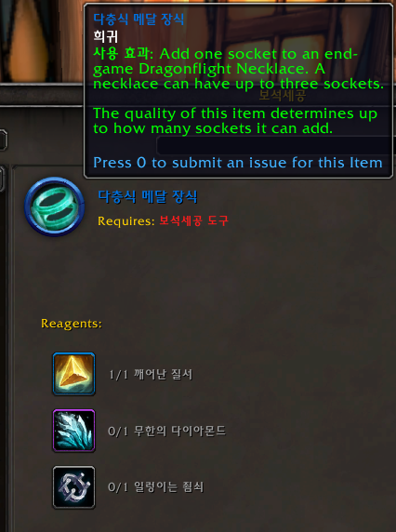Click the game world view above the window
This screenshot has width=396, height=532.
coord(41,41)
